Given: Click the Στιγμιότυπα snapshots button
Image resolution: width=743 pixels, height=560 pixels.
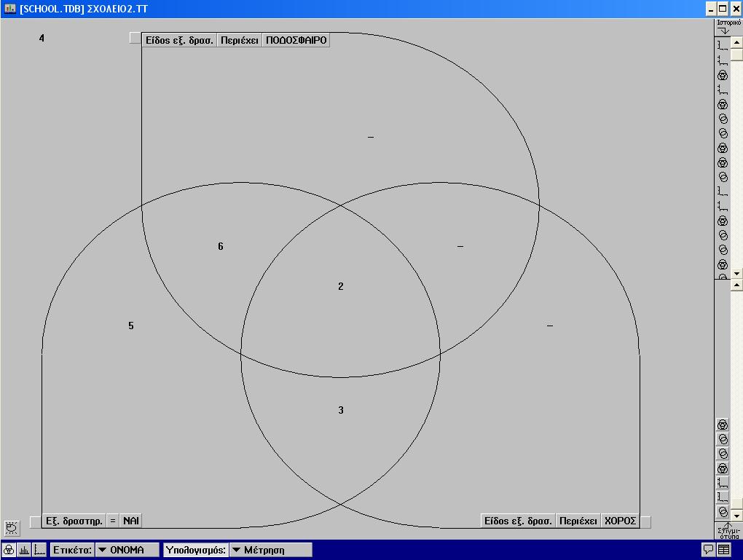Looking at the screenshot, I should tap(728, 530).
